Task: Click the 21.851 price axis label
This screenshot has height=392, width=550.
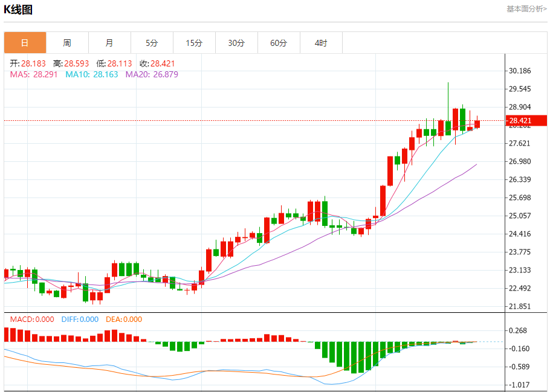Action: [520, 306]
